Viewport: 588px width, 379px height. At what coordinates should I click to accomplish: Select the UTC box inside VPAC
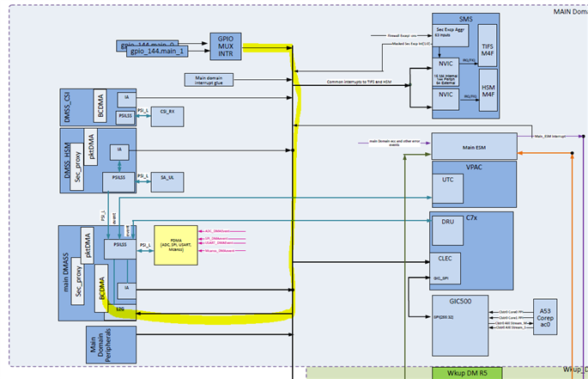(x=448, y=189)
